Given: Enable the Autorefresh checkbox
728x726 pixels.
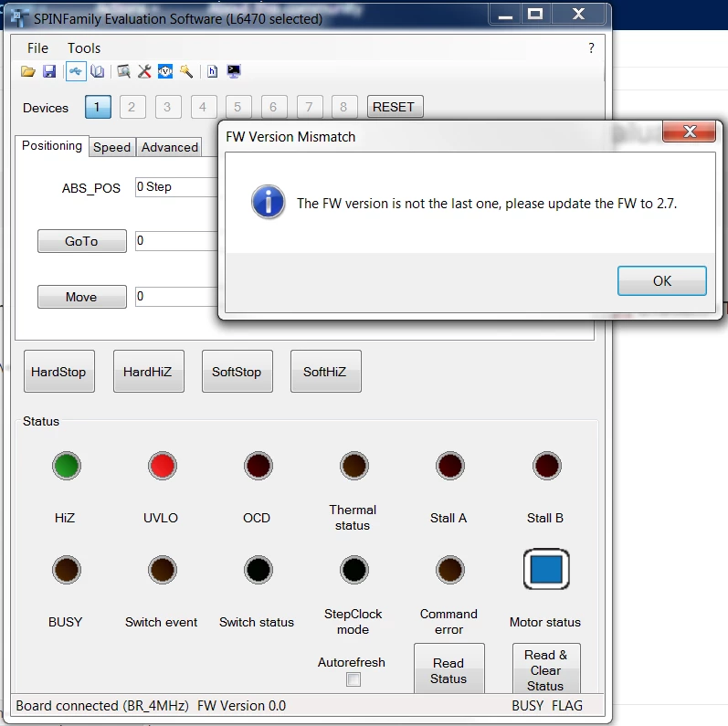Looking at the screenshot, I should [353, 679].
